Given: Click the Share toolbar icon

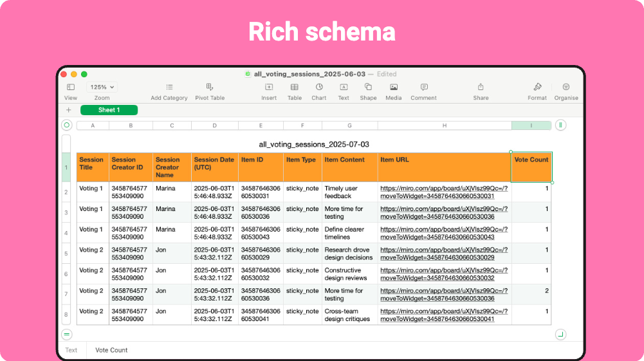Looking at the screenshot, I should pyautogui.click(x=481, y=87).
